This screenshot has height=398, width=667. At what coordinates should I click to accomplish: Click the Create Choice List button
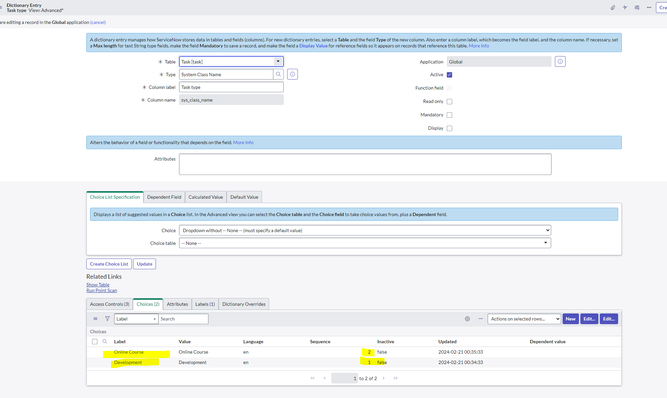pos(109,264)
